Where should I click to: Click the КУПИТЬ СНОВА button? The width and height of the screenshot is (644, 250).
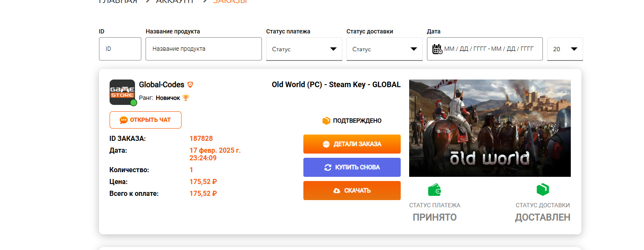coord(352,167)
